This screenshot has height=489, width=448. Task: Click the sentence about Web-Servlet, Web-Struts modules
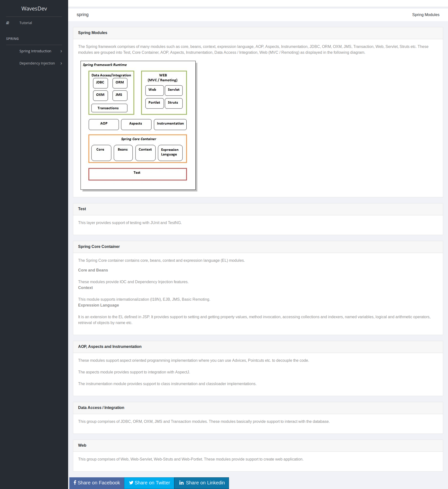191,459
